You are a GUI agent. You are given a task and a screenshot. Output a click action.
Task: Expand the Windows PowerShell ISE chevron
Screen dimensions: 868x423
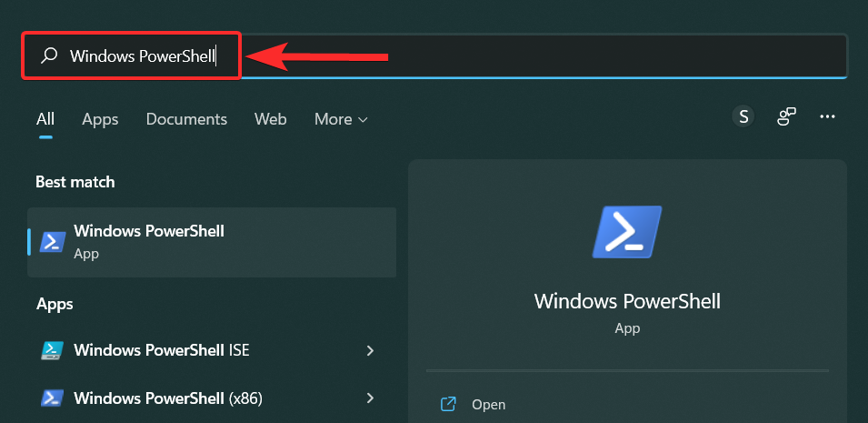[x=370, y=350]
